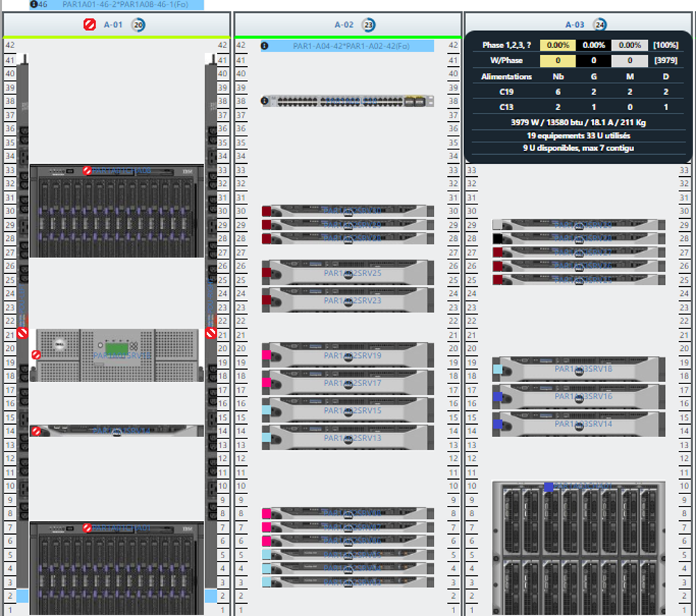The height and width of the screenshot is (616, 696).
Task: Open rack A-03 title link
Action: click(575, 25)
